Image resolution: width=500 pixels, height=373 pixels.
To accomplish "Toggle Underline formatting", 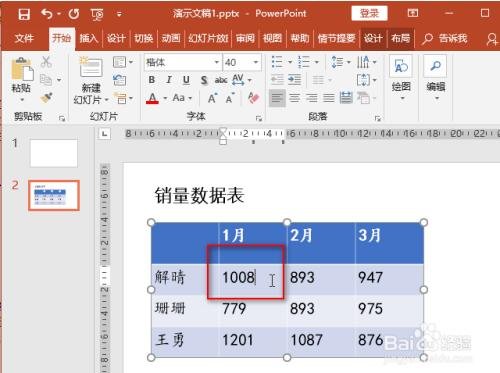I will tap(186, 80).
